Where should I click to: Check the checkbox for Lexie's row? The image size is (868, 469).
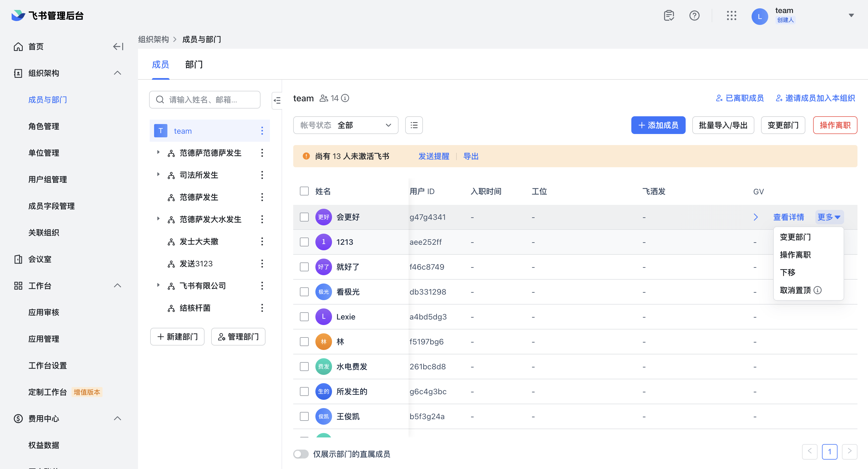tap(304, 316)
